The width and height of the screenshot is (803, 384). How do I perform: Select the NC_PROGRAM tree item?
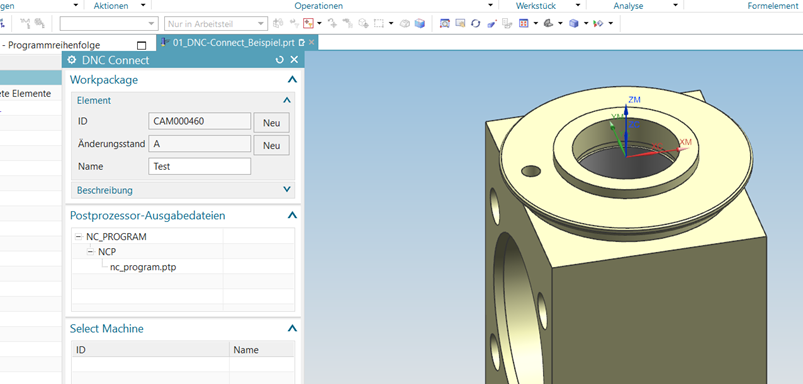tap(116, 237)
